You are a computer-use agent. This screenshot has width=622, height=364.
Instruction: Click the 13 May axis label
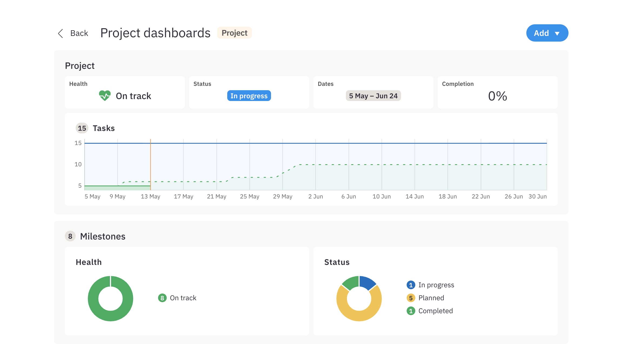coord(151,196)
